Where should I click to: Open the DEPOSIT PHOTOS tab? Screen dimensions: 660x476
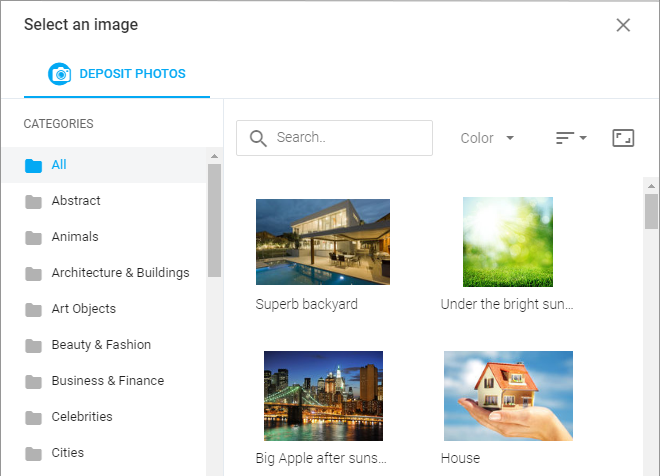tap(117, 74)
